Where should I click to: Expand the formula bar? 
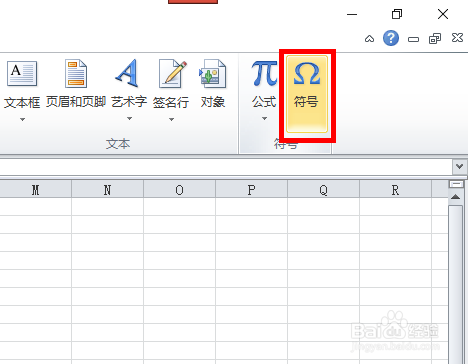click(x=460, y=166)
